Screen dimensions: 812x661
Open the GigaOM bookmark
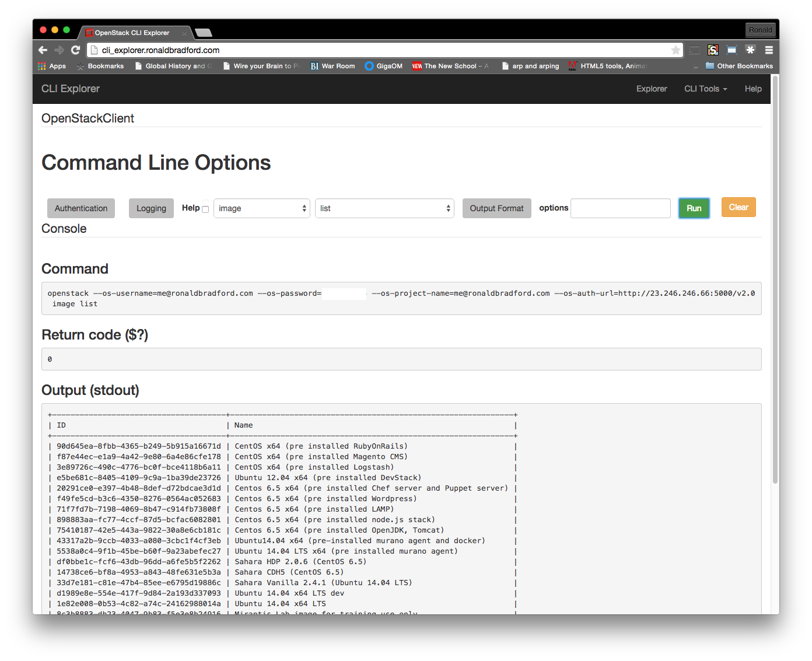(383, 66)
